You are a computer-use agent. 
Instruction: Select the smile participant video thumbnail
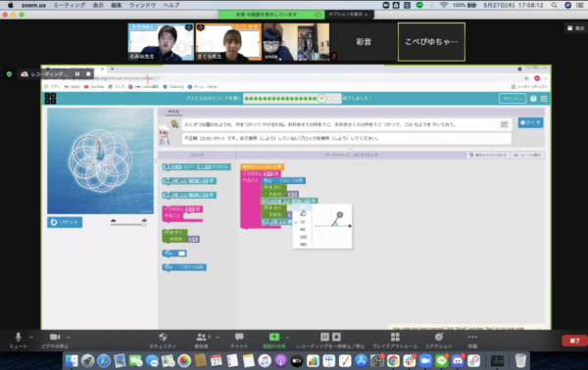click(x=296, y=41)
